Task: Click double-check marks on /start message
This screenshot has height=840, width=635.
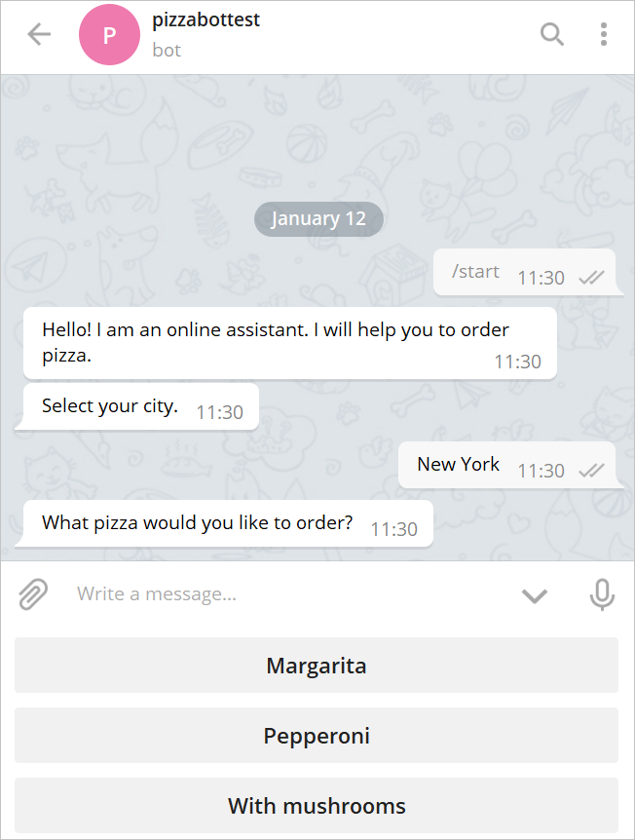Action: tap(591, 278)
